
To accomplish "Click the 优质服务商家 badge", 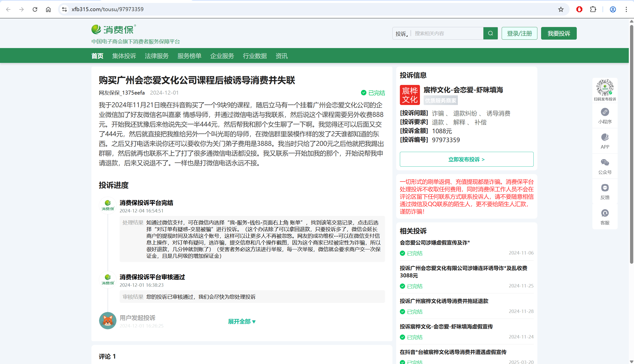I will [441, 101].
